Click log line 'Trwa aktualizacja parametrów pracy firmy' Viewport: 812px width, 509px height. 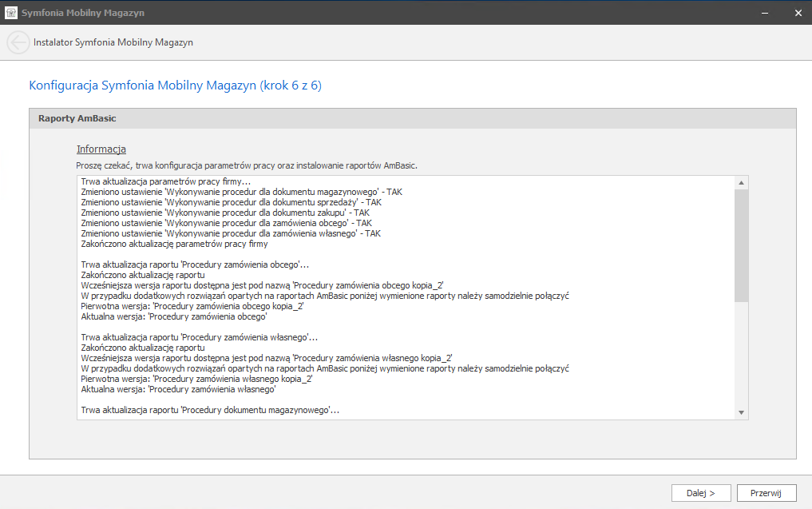click(x=166, y=182)
